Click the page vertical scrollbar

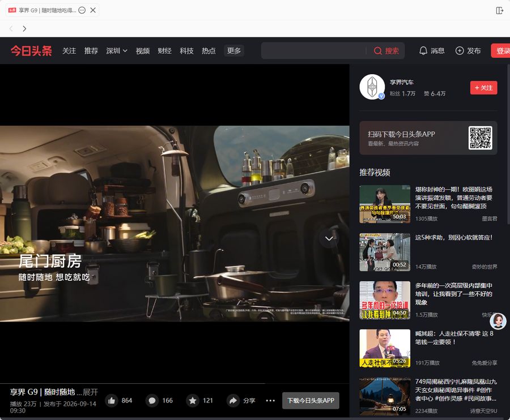click(508, 144)
